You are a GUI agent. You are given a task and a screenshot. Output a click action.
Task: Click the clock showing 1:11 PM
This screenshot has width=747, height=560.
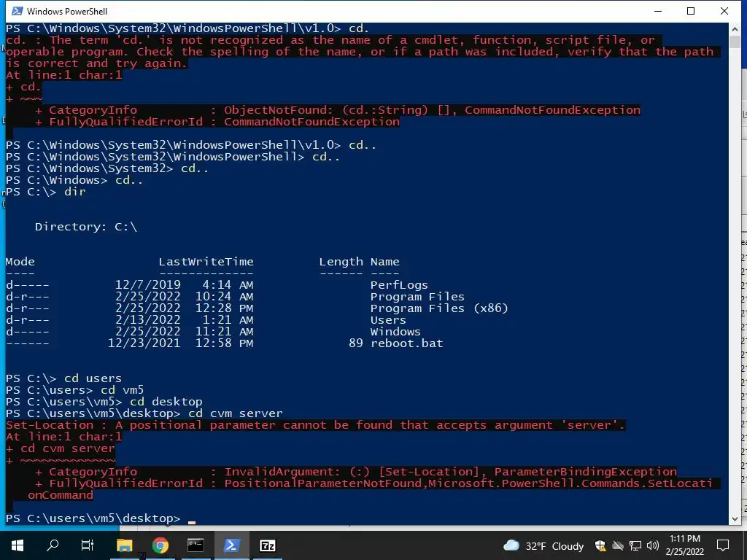[x=684, y=539]
